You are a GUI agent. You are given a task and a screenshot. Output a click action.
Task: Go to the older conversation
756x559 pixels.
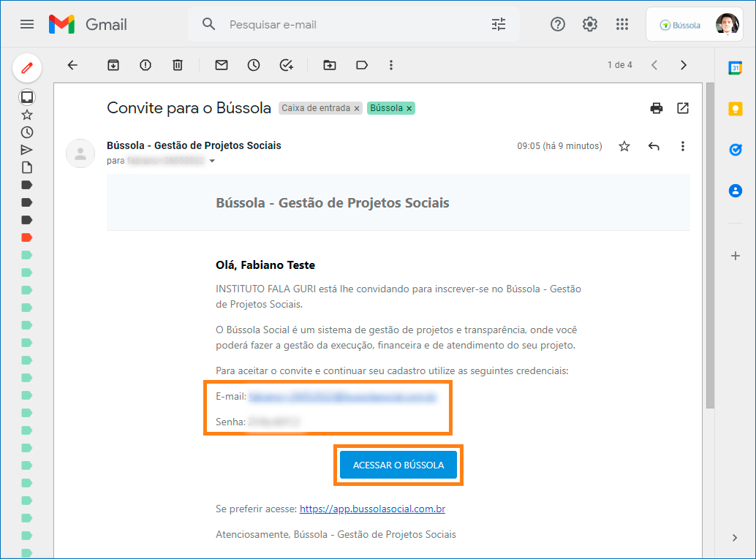point(683,65)
